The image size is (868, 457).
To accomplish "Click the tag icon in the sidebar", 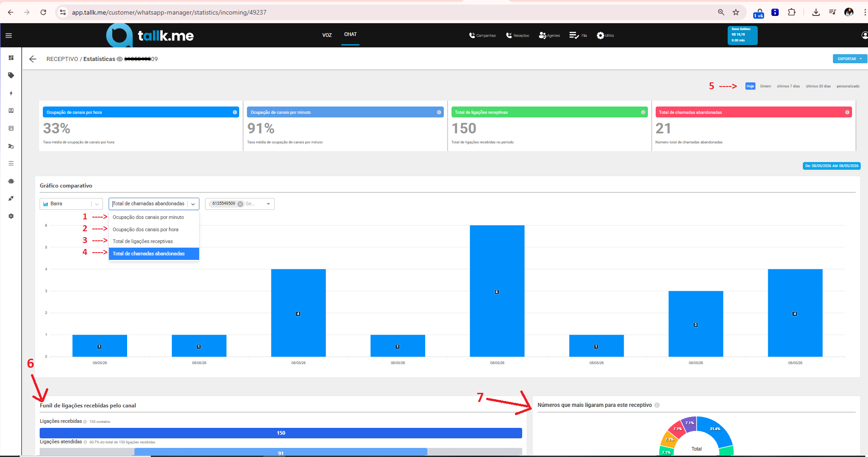I will [11, 76].
